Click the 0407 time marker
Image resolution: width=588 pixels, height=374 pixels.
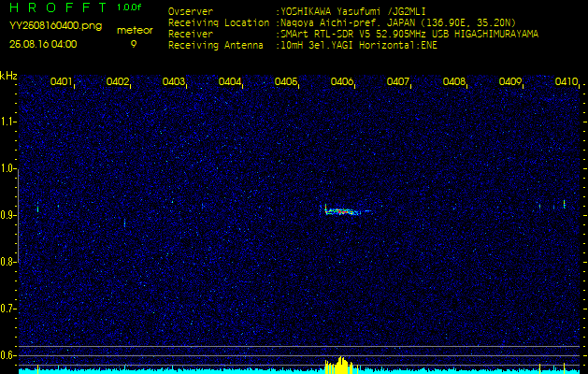398,81
